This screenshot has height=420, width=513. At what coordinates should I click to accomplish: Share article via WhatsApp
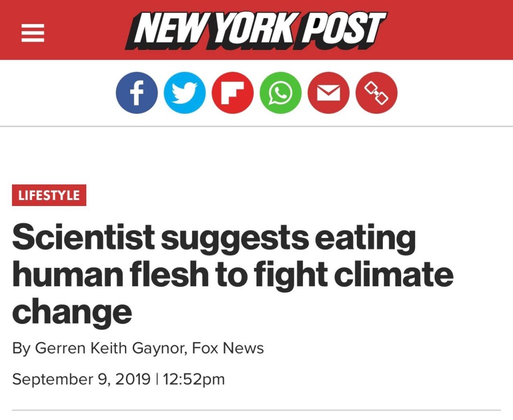pyautogui.click(x=281, y=93)
